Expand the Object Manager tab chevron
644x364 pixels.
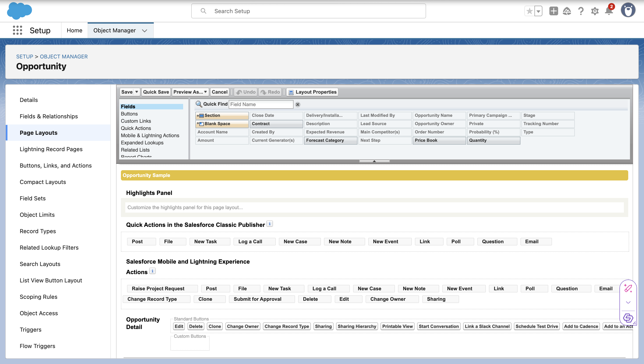(144, 30)
